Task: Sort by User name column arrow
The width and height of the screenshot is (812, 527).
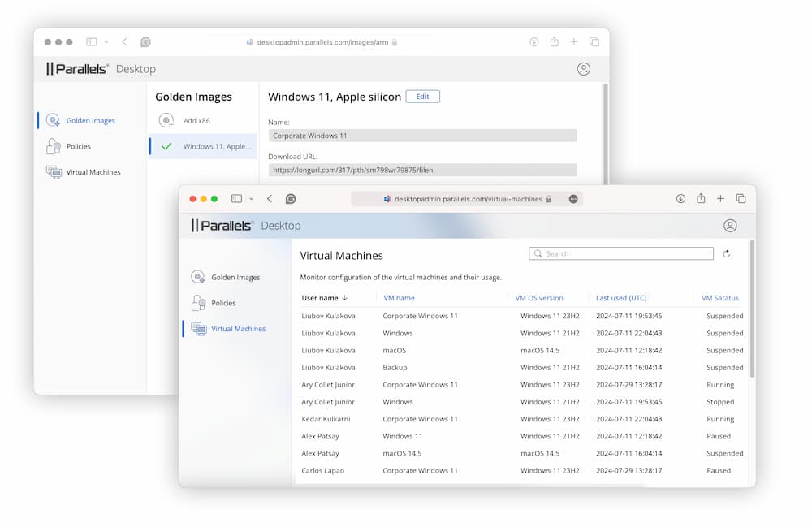Action: [x=345, y=298]
